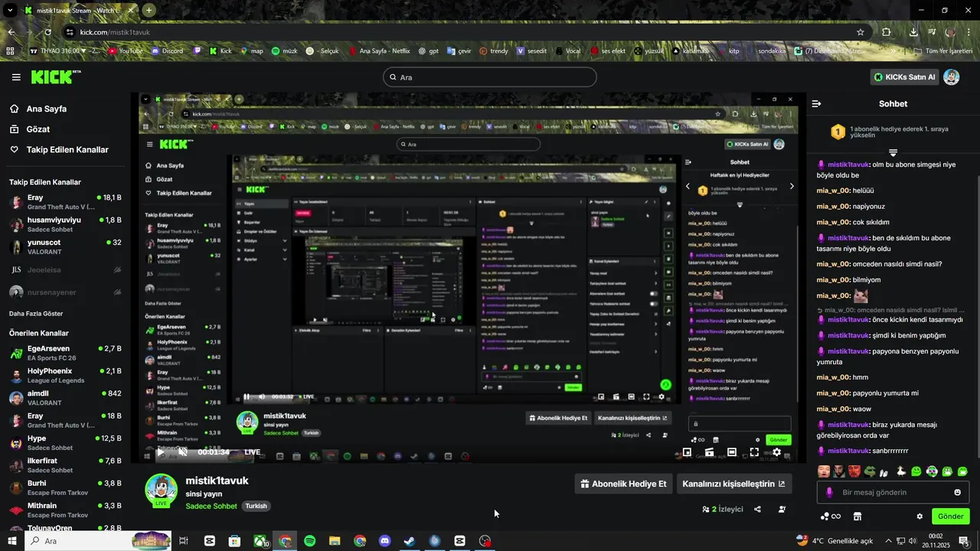Viewport: 980px width, 551px height.
Task: Enter fullscreen on the video player
Action: [x=754, y=452]
